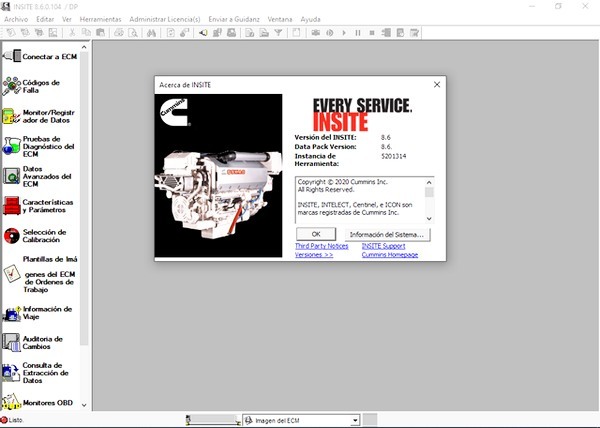
Task: Click the Stop toolbar button
Action: (x=372, y=33)
